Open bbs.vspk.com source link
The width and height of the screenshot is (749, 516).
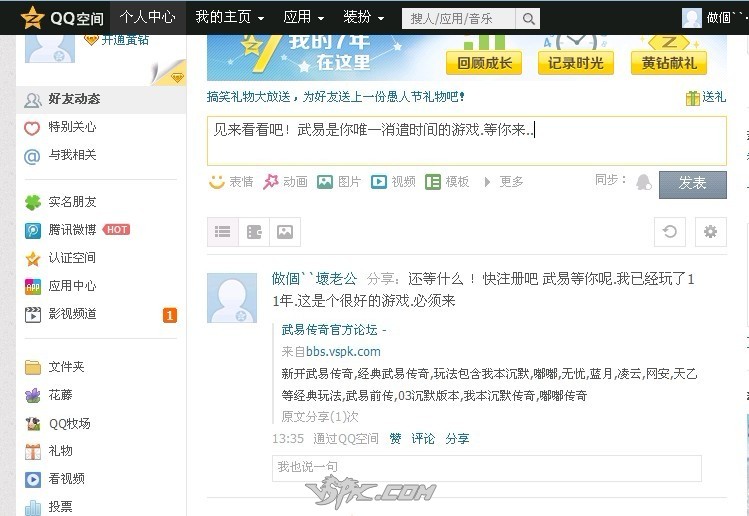tap(343, 352)
